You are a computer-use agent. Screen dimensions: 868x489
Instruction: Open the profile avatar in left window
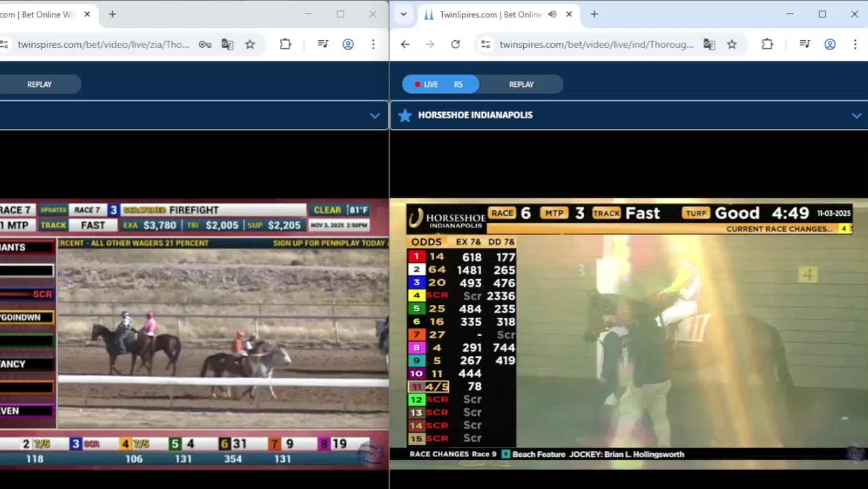pyautogui.click(x=348, y=44)
